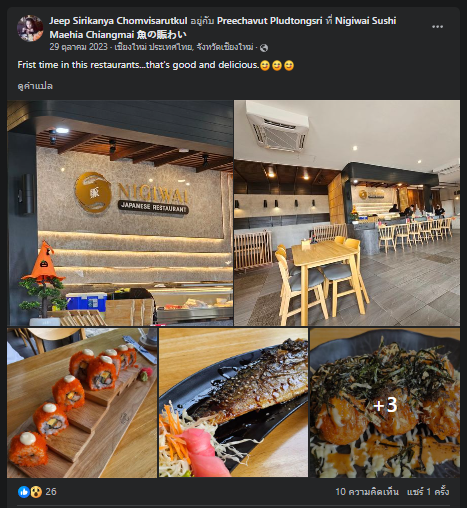Open the restaurant dining area photo

click(x=347, y=213)
